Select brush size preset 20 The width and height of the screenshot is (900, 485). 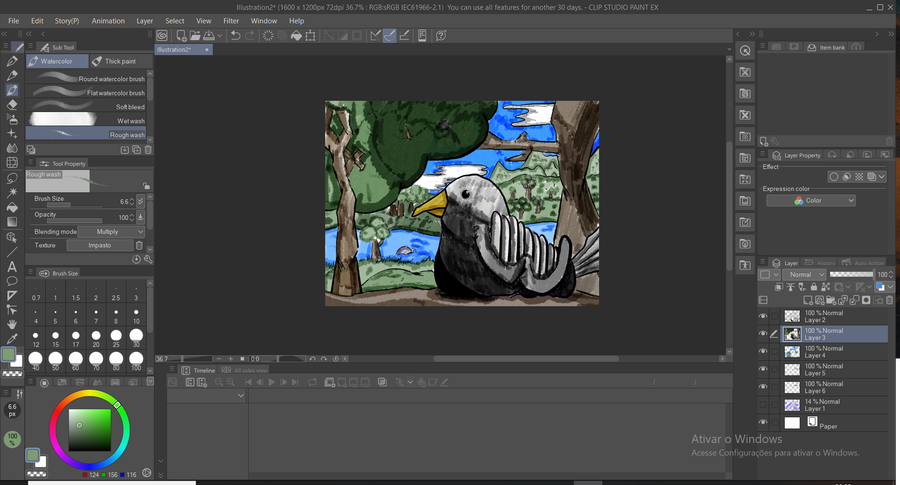point(96,337)
